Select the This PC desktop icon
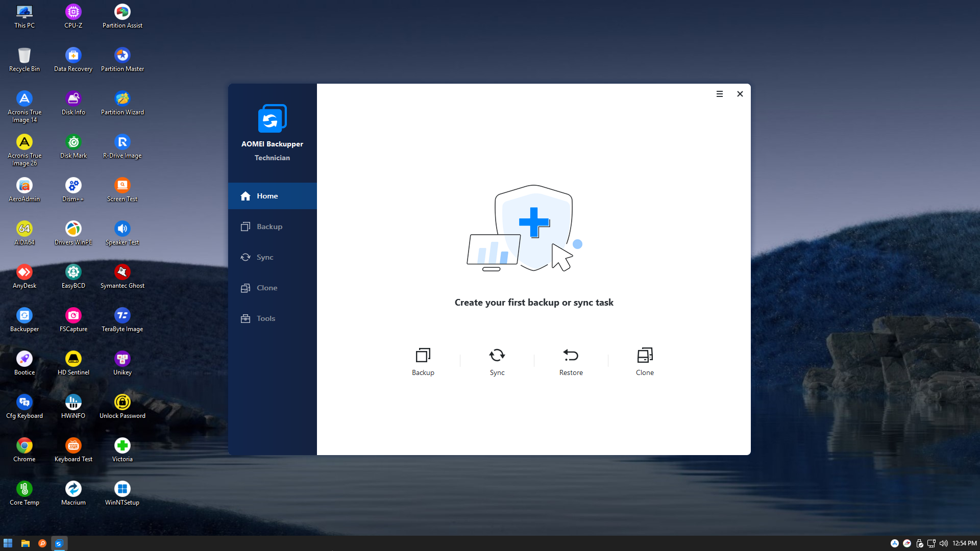The width and height of the screenshot is (980, 551). (24, 16)
